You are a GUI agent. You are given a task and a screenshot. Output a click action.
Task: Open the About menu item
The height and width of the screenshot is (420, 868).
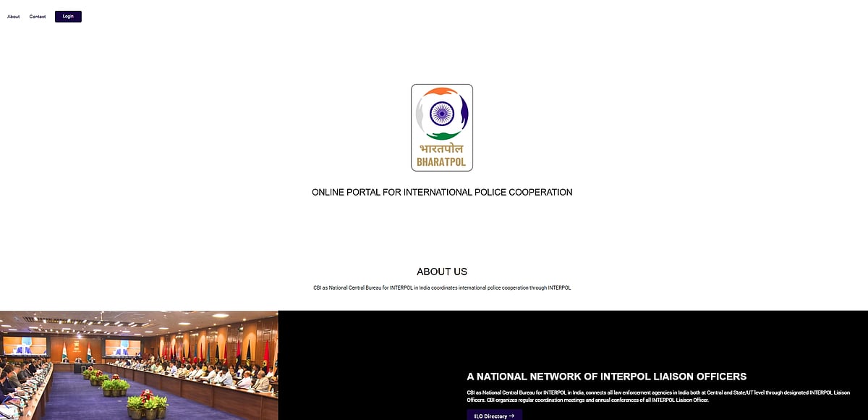[x=14, y=17]
